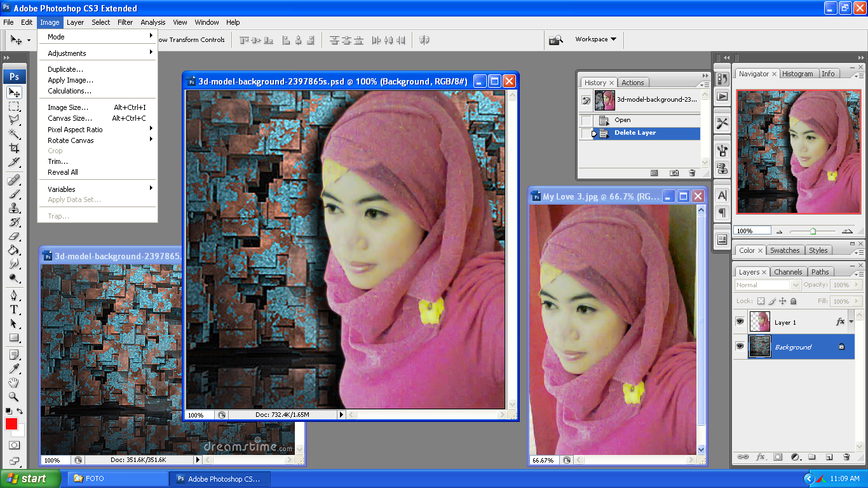Enable the Lock transparent pixels toggle
This screenshot has height=488, width=868.
[761, 301]
